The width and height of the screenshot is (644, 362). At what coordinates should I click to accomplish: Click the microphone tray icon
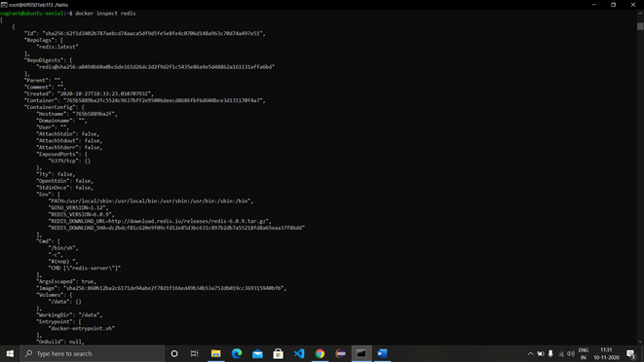tap(550, 353)
